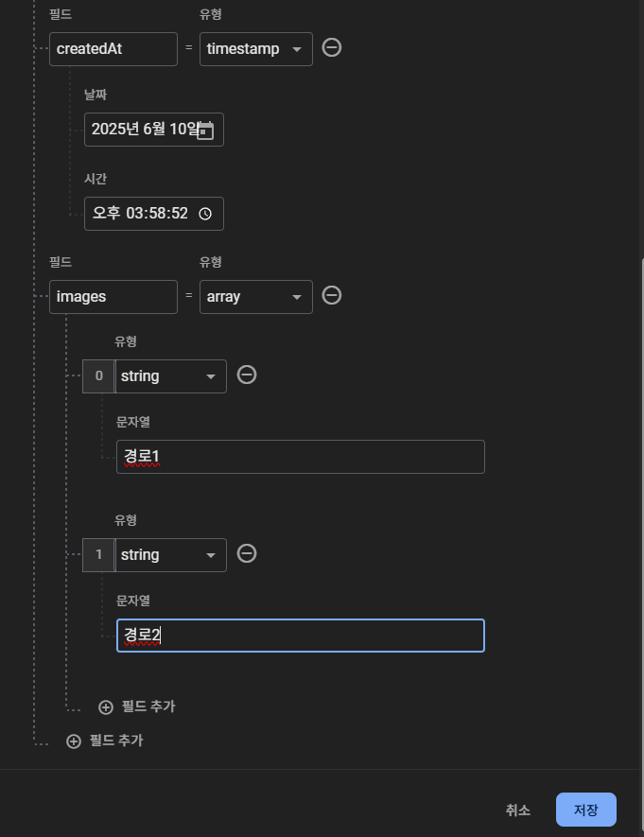Remove the createdAt field with minus icon
This screenshot has width=644, height=837.
click(x=331, y=48)
